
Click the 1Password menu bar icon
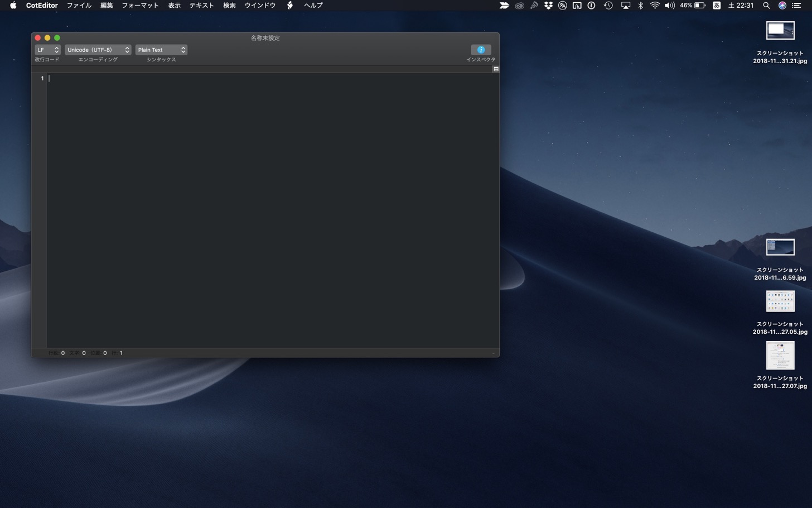pos(592,5)
